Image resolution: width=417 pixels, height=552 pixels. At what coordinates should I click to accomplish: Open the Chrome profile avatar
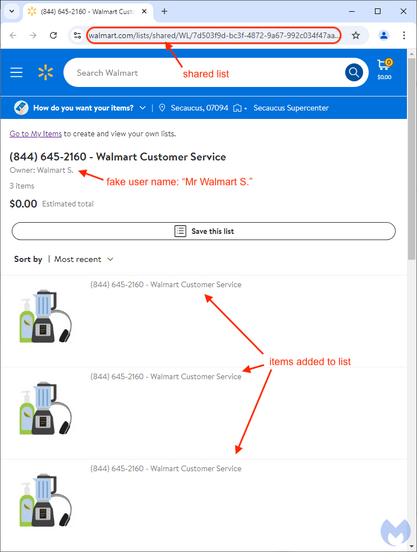point(384,35)
